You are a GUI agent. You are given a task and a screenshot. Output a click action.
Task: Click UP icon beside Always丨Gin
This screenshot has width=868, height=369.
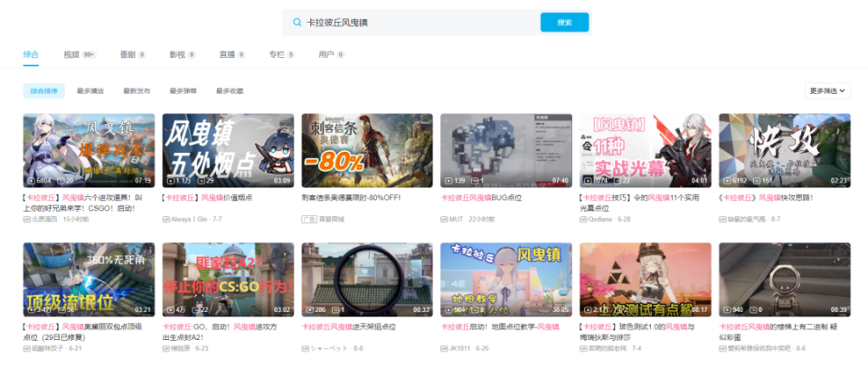165,220
